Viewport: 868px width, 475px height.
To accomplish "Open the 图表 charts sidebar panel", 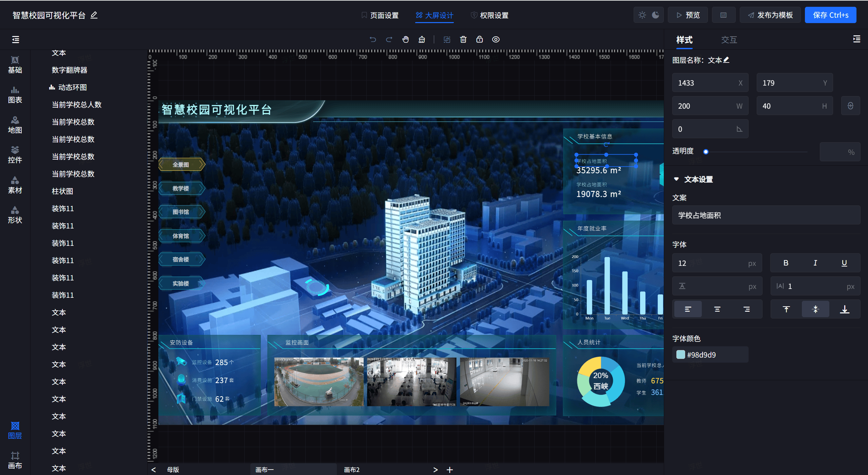I will coord(15,95).
